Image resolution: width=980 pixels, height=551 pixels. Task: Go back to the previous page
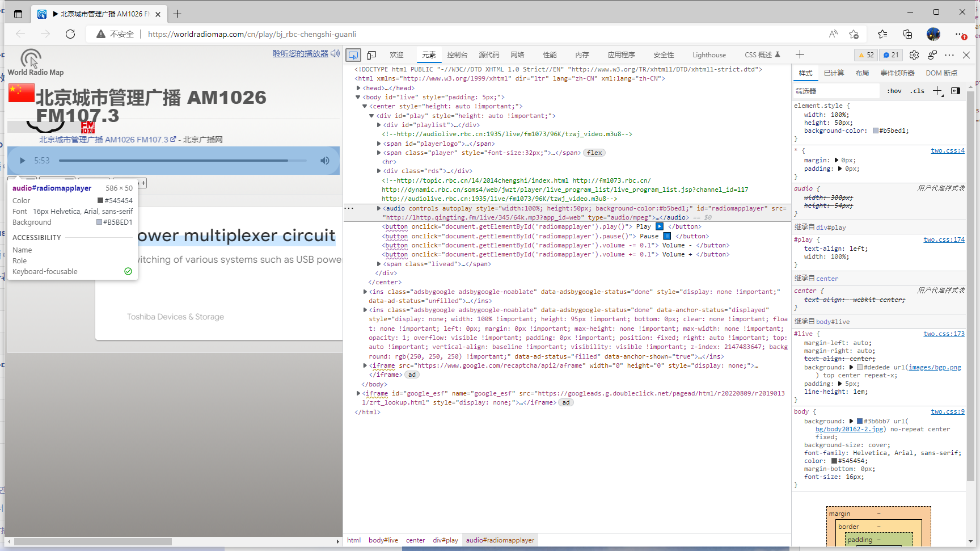pyautogui.click(x=20, y=34)
